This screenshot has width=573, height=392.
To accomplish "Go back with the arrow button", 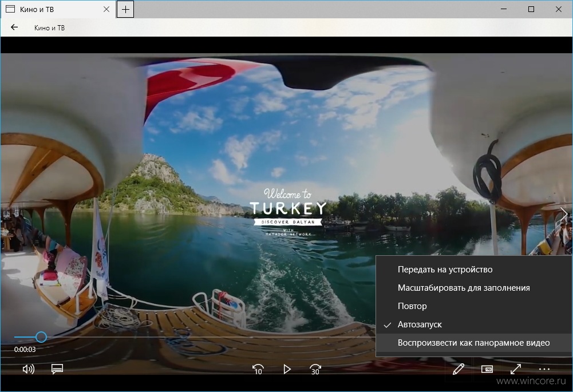I will 14,27.
